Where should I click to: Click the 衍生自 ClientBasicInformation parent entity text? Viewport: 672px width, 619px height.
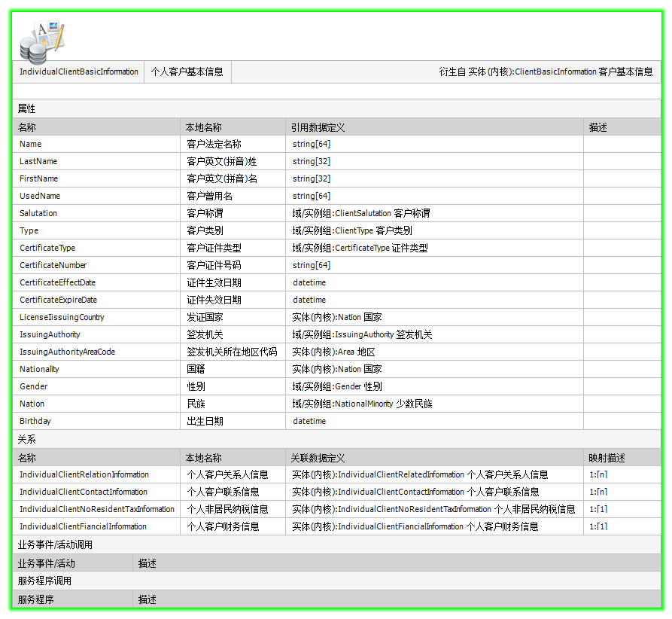546,72
